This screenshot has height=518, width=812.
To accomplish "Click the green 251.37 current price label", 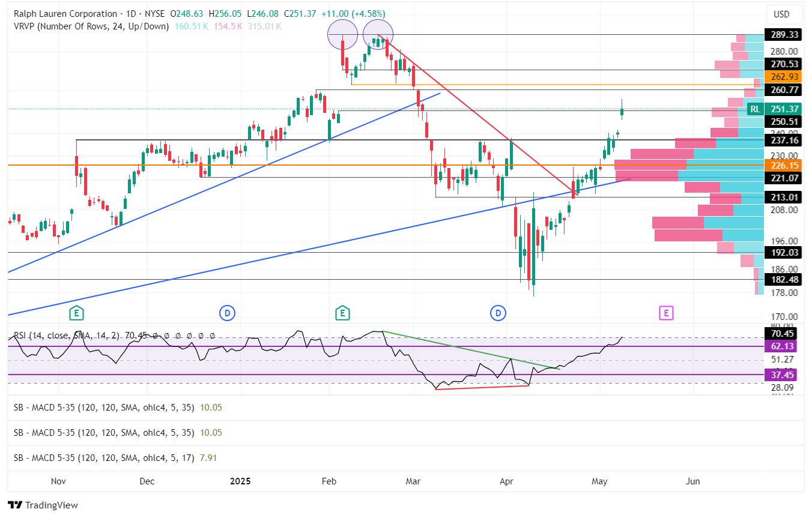I will click(782, 109).
